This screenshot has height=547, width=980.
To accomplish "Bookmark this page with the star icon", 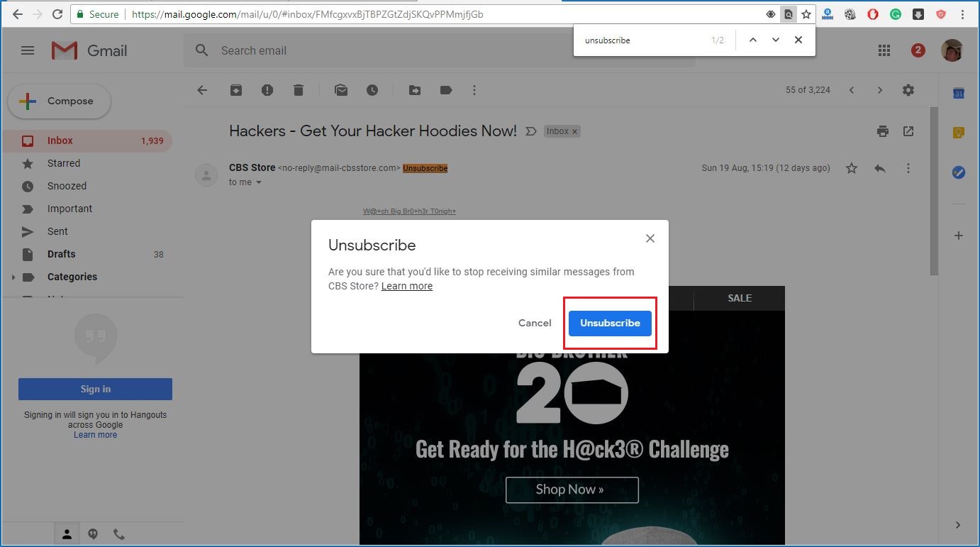I will click(x=806, y=13).
